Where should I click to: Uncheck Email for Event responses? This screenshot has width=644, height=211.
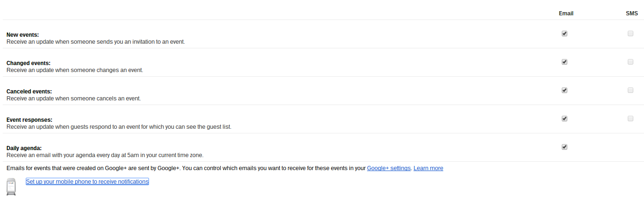coord(565,119)
